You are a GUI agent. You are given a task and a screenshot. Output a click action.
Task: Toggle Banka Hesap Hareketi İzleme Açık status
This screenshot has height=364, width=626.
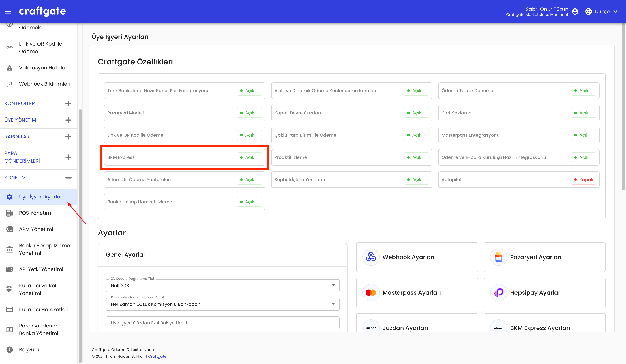[x=249, y=202]
